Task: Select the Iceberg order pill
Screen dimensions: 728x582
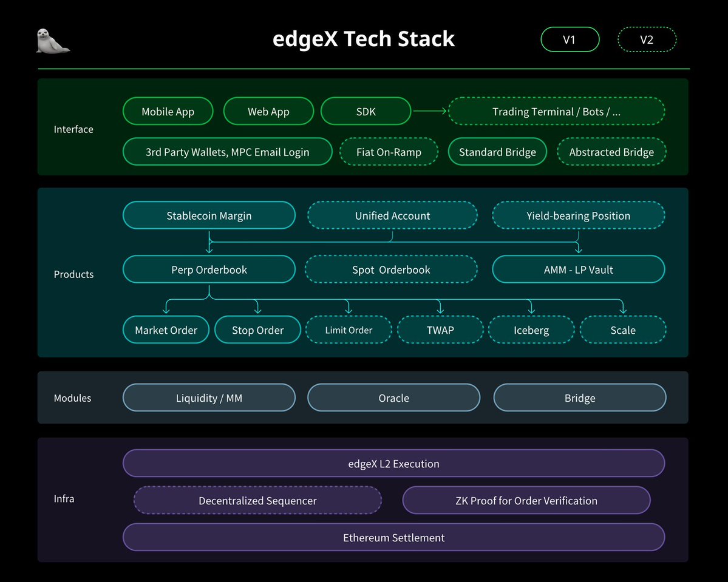Action: [x=531, y=330]
